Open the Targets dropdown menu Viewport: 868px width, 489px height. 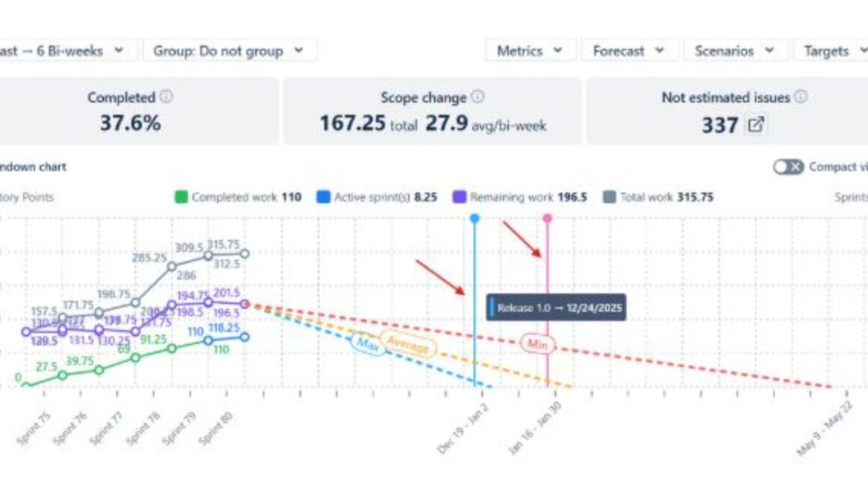coord(831,51)
